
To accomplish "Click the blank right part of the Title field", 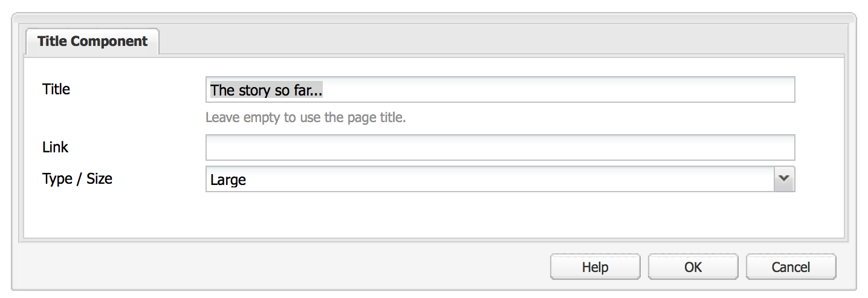I will 574,90.
